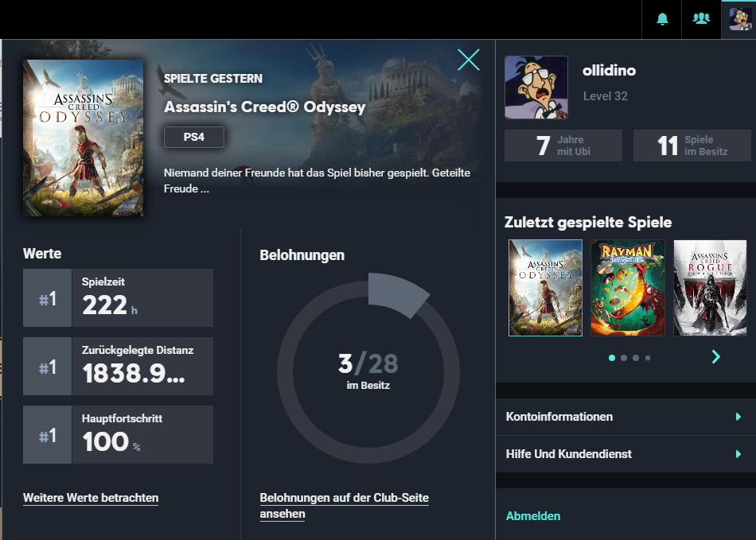
Task: Expand Hilfe Und Kundendienst section
Action: [x=625, y=454]
